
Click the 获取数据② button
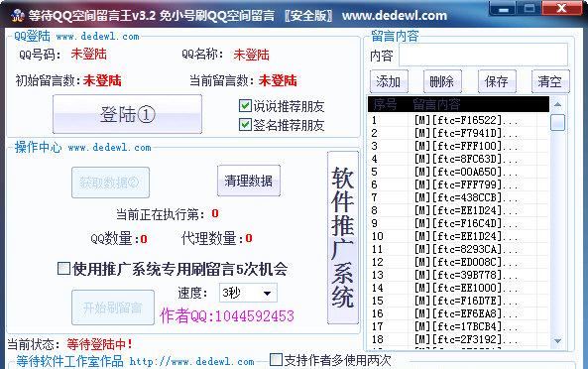point(111,183)
